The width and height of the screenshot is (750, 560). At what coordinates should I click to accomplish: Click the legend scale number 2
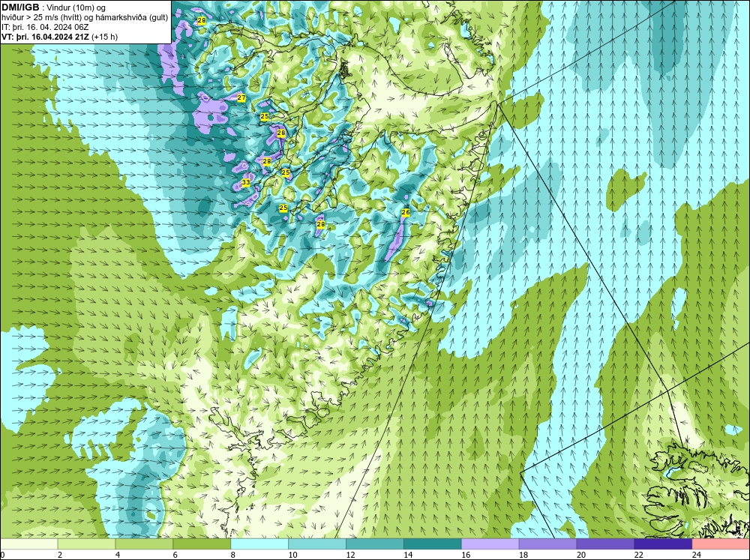coord(60,555)
